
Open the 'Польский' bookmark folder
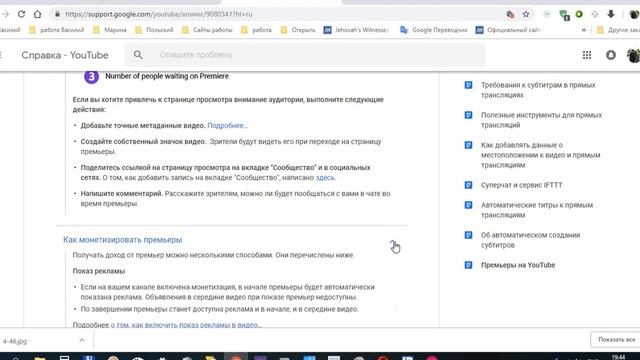point(154,30)
